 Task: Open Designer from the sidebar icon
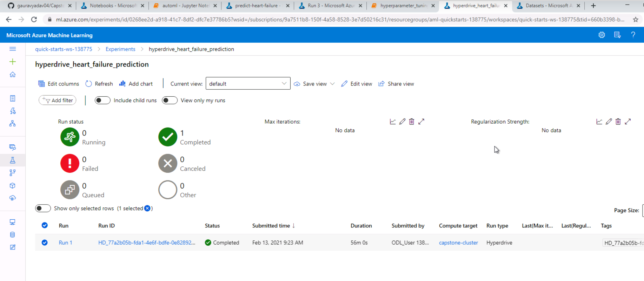coord(13,123)
